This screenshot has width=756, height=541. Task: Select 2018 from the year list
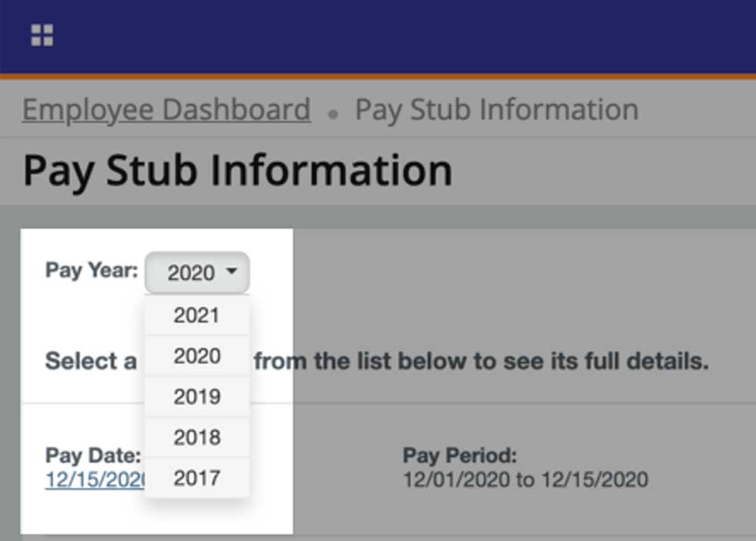(x=197, y=437)
